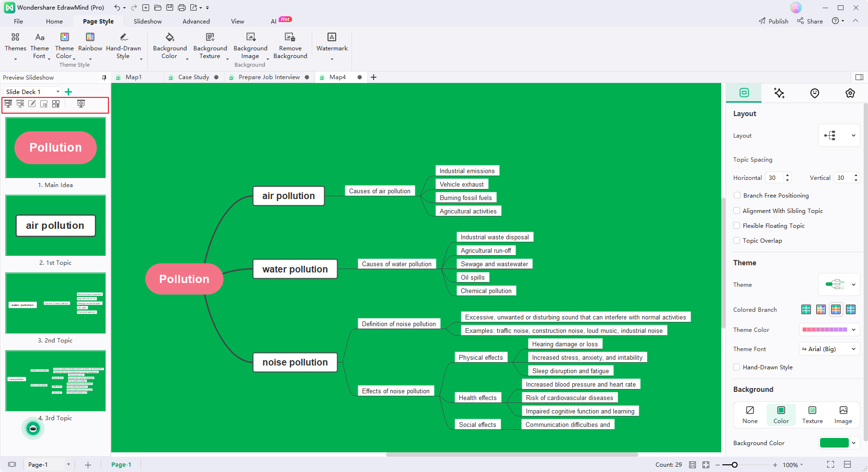The image size is (868, 472).
Task: Click the Redo arrow in the title bar
Action: pyautogui.click(x=134, y=8)
